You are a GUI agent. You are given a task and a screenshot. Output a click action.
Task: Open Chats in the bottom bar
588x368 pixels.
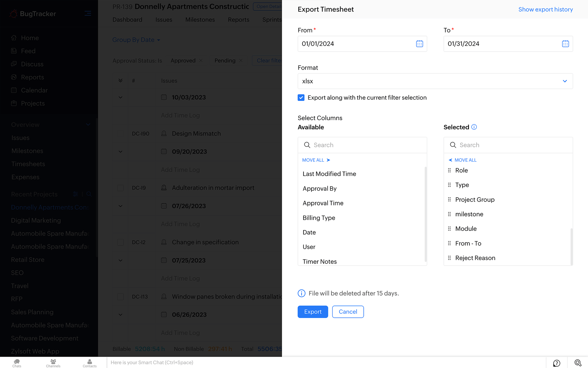(x=17, y=363)
